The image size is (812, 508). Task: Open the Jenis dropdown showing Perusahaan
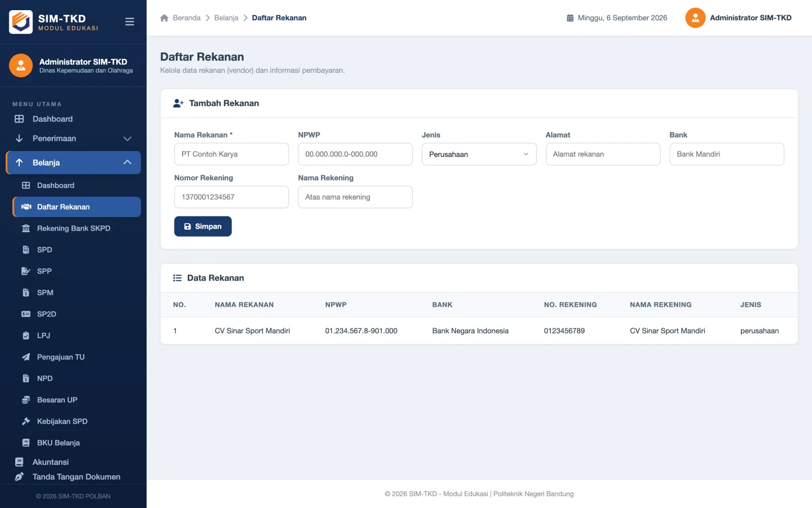[479, 154]
